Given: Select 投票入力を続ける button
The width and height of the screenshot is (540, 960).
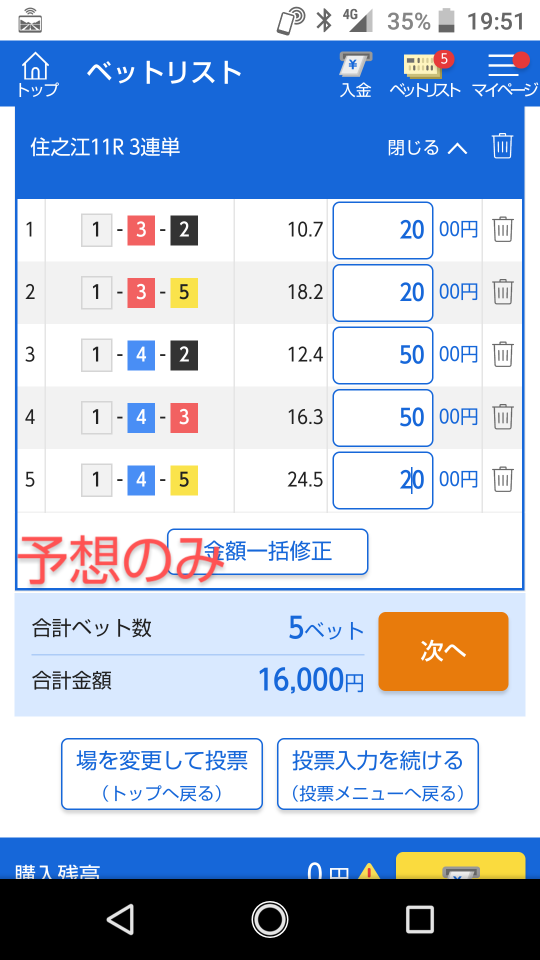Looking at the screenshot, I should coord(378,774).
